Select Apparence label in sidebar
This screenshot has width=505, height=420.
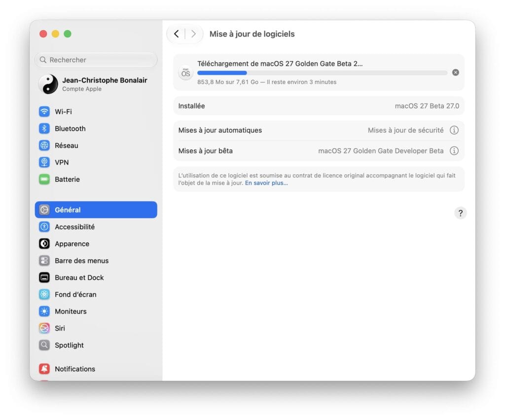pyautogui.click(x=72, y=244)
